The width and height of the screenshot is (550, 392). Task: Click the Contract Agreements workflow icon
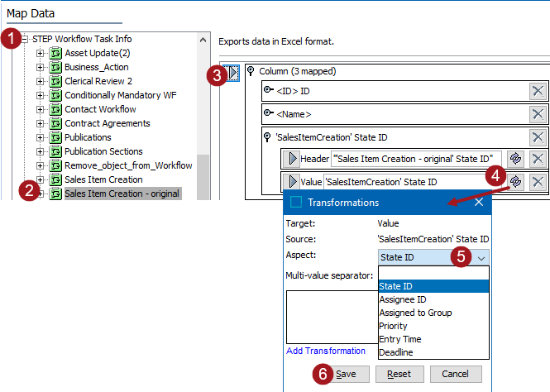coord(55,123)
